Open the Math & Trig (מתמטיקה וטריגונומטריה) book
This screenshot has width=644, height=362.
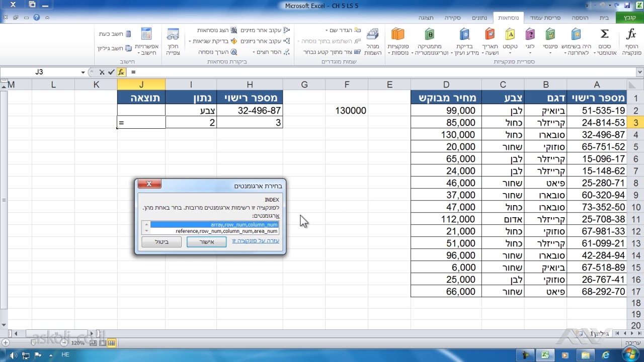429,41
